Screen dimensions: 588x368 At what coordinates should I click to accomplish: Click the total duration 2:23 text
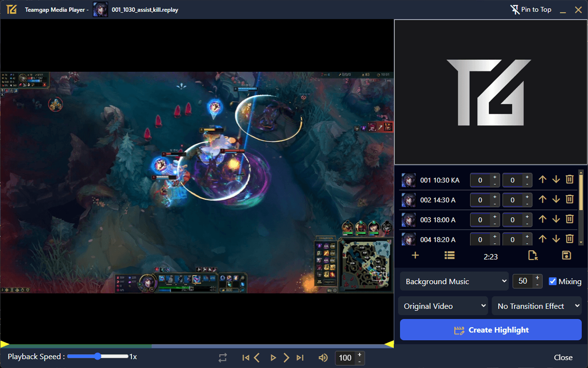tap(491, 257)
